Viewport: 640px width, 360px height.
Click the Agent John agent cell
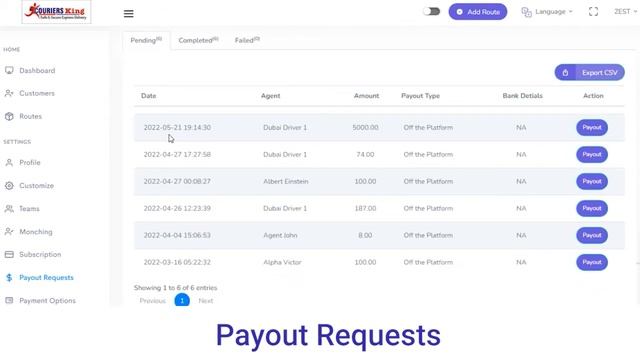pyautogui.click(x=280, y=235)
